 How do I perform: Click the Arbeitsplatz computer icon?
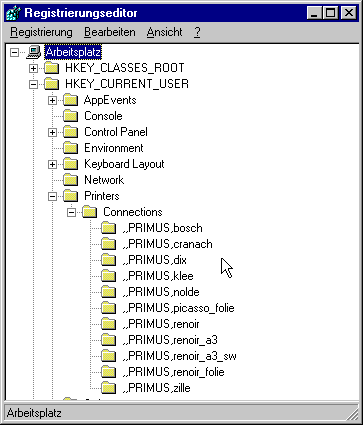click(x=34, y=52)
